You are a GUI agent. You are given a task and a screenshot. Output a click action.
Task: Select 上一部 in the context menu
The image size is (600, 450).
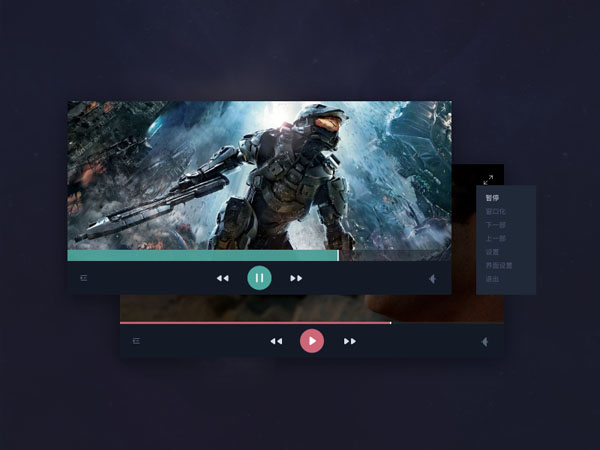[x=496, y=238]
